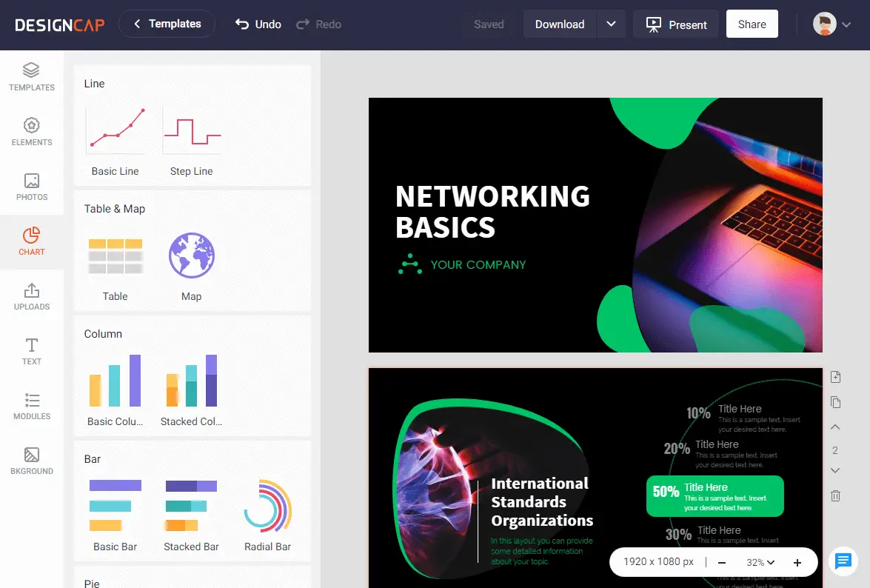Click the add new page icon
This screenshot has width=870, height=588.
836,377
